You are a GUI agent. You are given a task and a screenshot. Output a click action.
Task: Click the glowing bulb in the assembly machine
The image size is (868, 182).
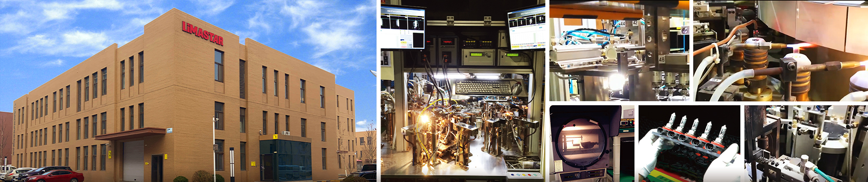(x=424, y=119)
